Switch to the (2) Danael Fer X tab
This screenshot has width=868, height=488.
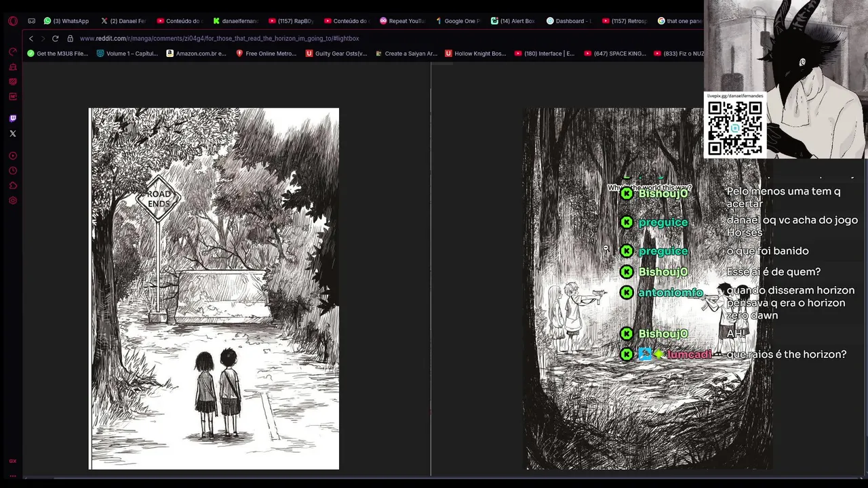(x=123, y=21)
